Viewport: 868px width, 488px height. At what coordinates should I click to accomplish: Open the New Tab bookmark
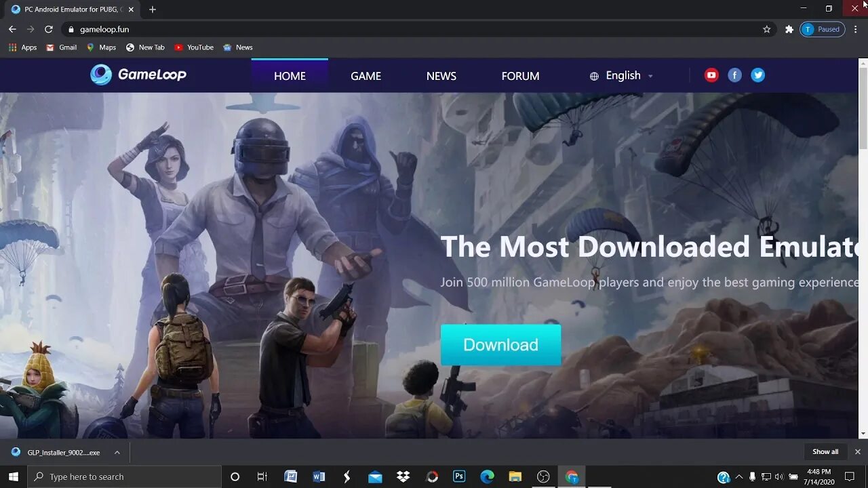tap(145, 47)
